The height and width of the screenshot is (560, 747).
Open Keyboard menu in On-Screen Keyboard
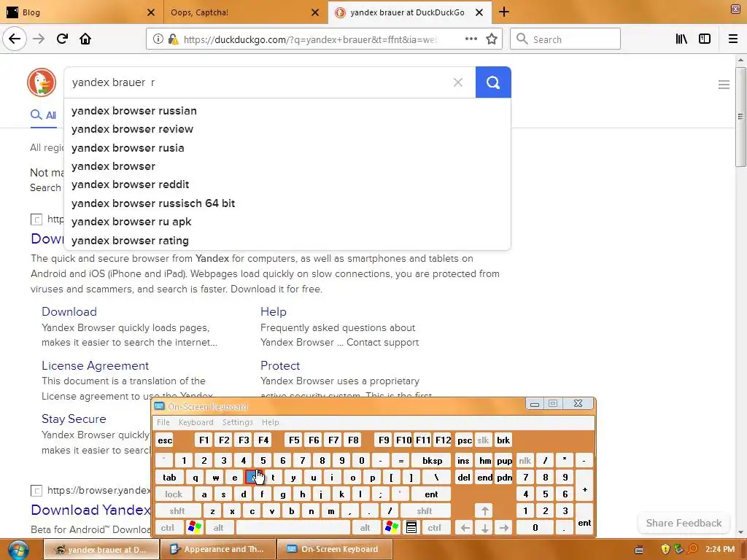tap(196, 422)
